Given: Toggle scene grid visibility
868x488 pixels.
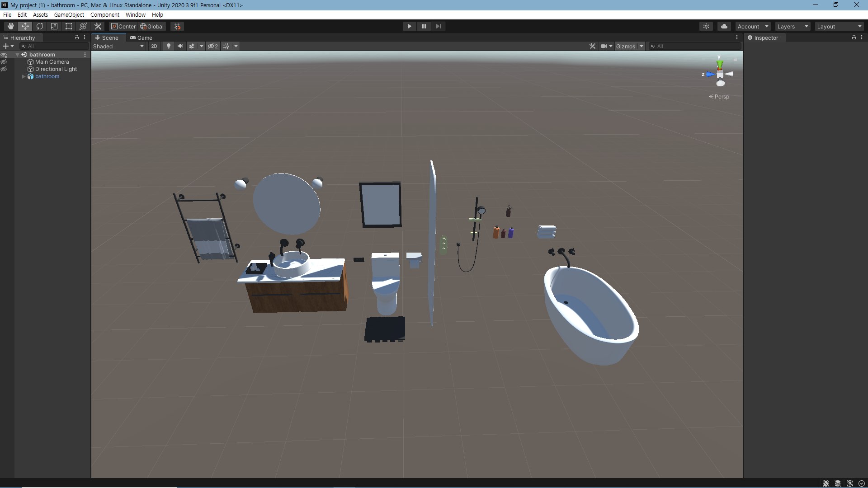Looking at the screenshot, I should pos(226,46).
